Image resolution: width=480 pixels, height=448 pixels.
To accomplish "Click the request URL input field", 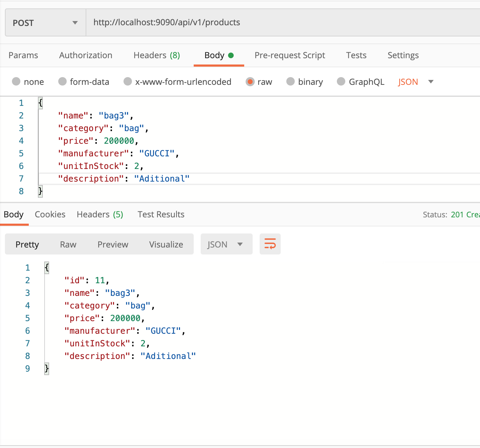I will [283, 23].
